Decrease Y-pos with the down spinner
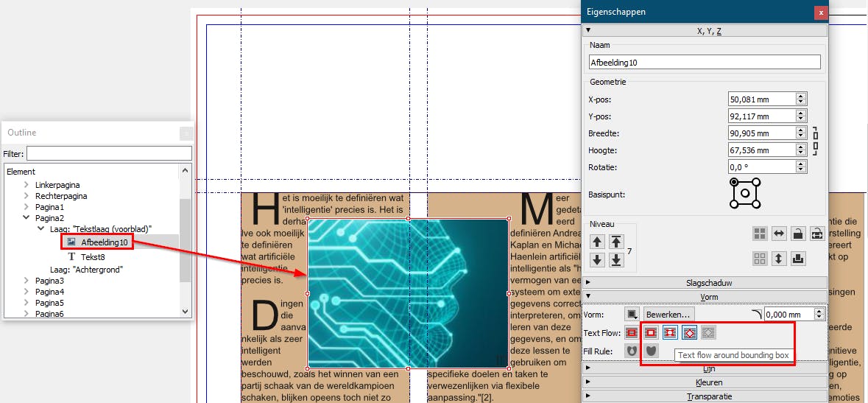This screenshot has width=868, height=403. point(800,120)
